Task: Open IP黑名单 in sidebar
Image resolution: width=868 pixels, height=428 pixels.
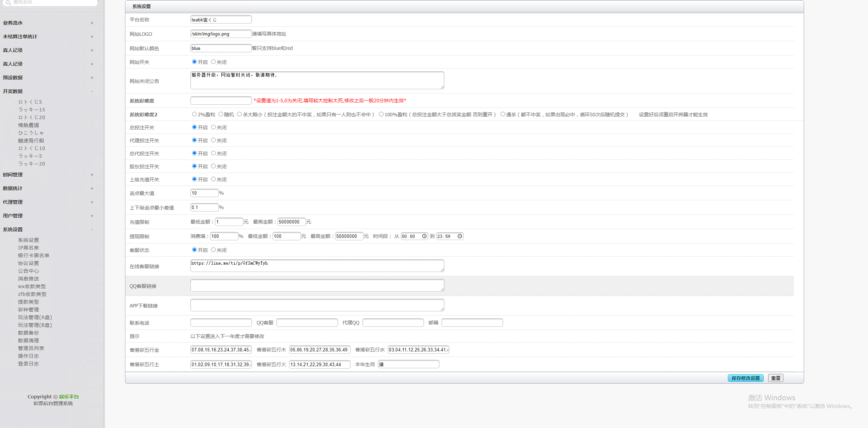Action: (x=28, y=248)
